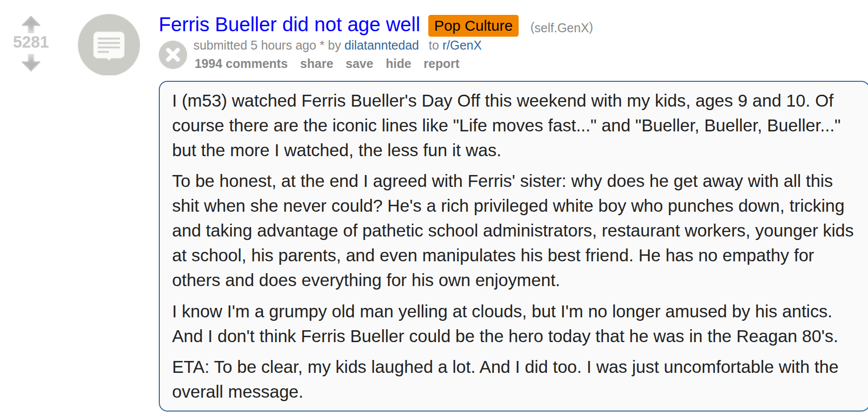Upvote the Ferris Bueller post
The height and width of the screenshot is (416, 868).
(31, 24)
